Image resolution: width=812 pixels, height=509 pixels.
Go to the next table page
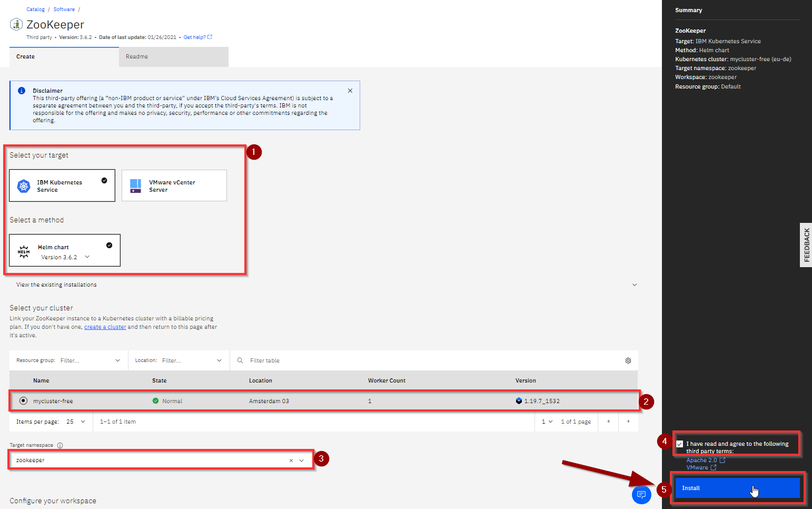[628, 422]
